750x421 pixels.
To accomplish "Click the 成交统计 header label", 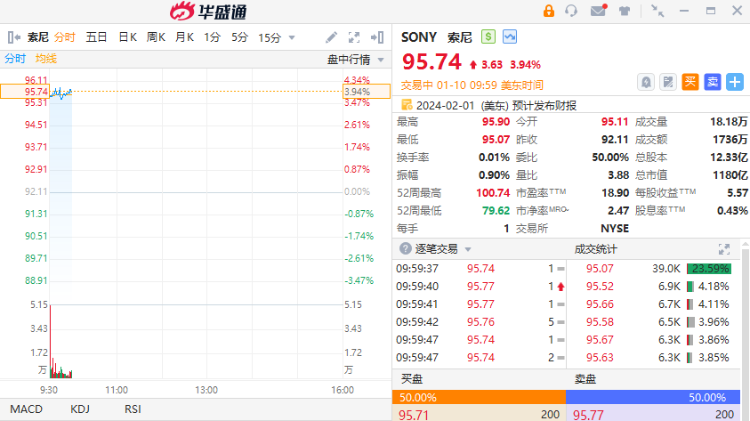I will point(597,249).
